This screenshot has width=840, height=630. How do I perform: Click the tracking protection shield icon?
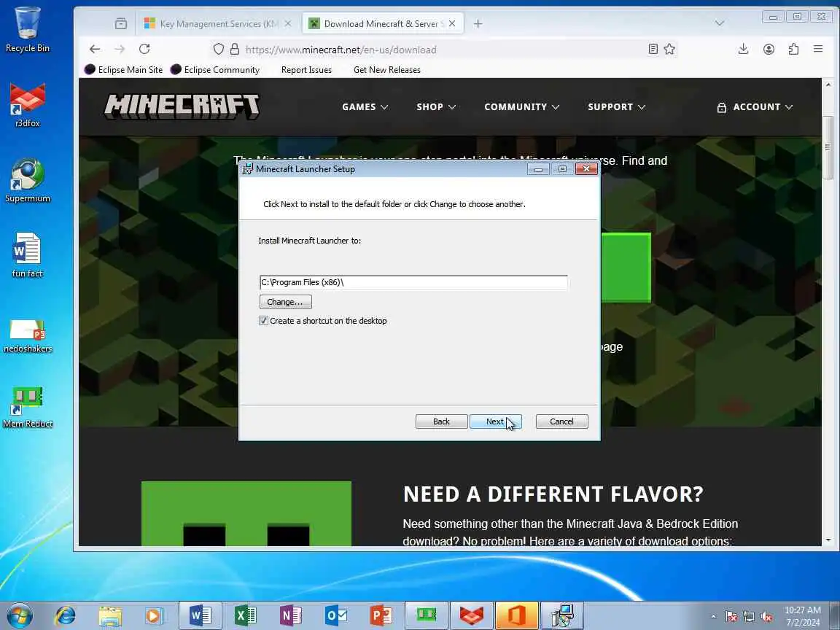point(219,50)
